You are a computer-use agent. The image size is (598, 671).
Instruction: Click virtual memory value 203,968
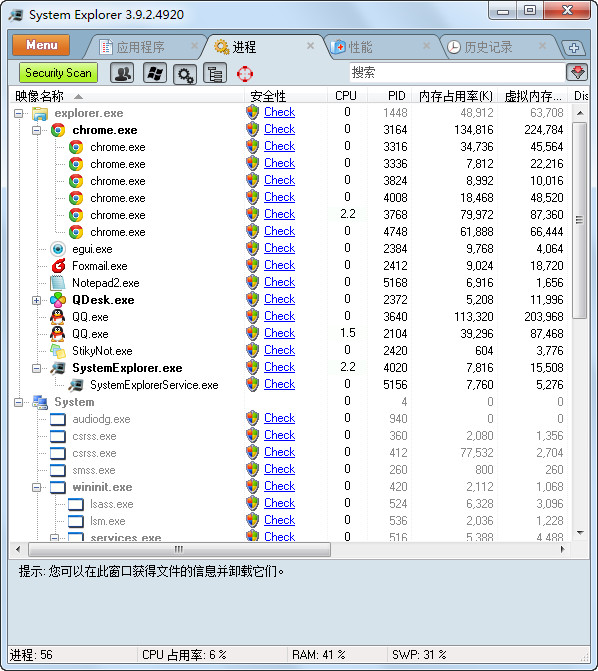coord(544,317)
